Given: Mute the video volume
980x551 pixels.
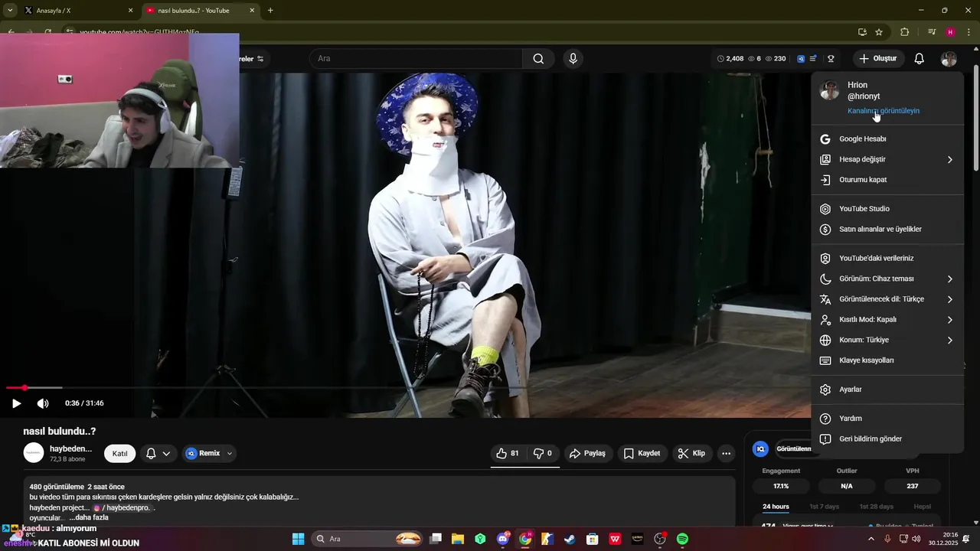Looking at the screenshot, I should coord(43,403).
